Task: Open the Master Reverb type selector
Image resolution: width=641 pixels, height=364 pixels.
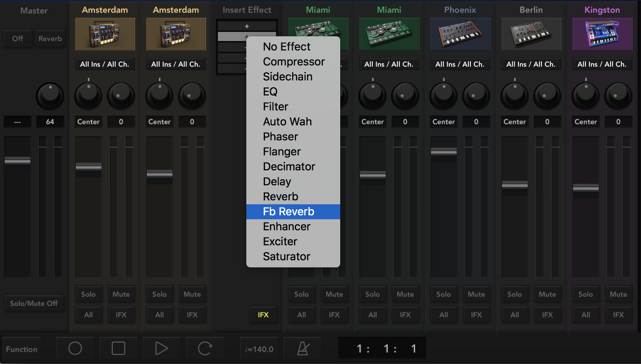Action: coord(50,39)
